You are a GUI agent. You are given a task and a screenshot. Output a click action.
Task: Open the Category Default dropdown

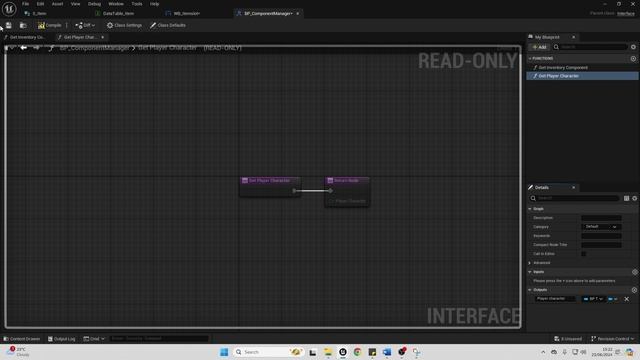[x=601, y=227]
